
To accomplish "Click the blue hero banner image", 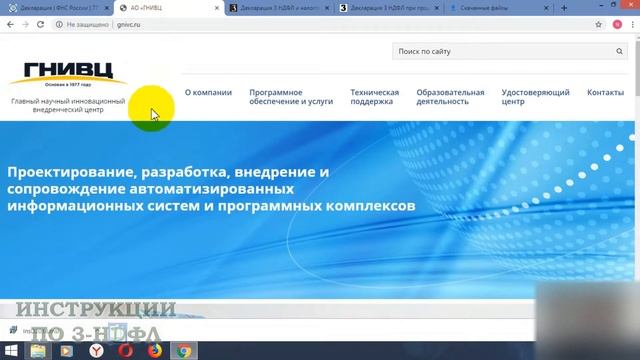I will (317, 210).
